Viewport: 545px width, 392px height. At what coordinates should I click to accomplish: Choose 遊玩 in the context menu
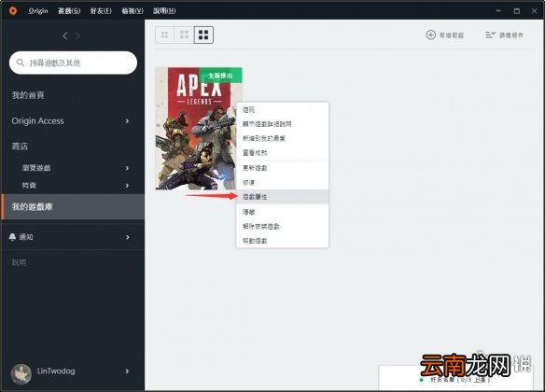coord(282,110)
